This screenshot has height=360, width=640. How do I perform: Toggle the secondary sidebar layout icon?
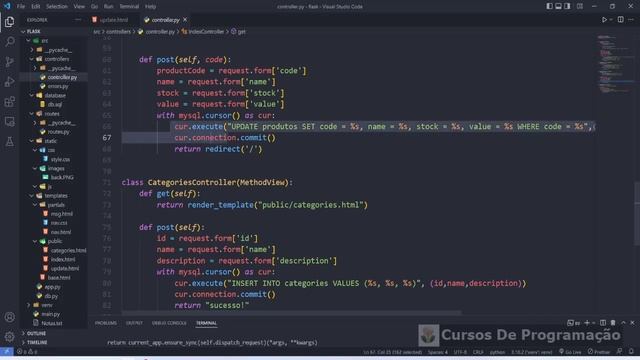(567, 6)
